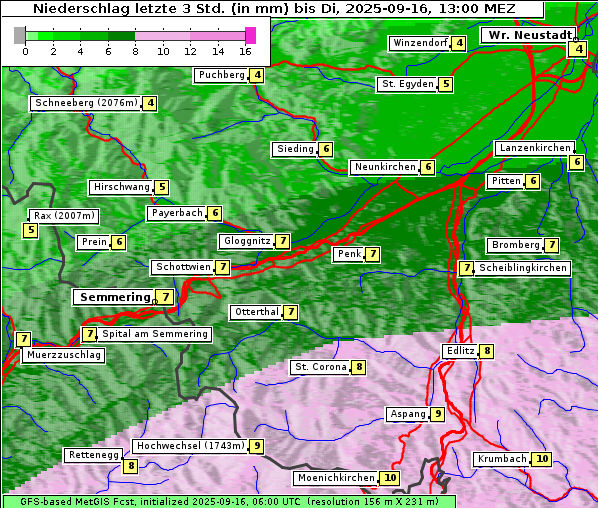Click the Neunkirchen location label
The height and width of the screenshot is (508, 598).
[x=384, y=167]
